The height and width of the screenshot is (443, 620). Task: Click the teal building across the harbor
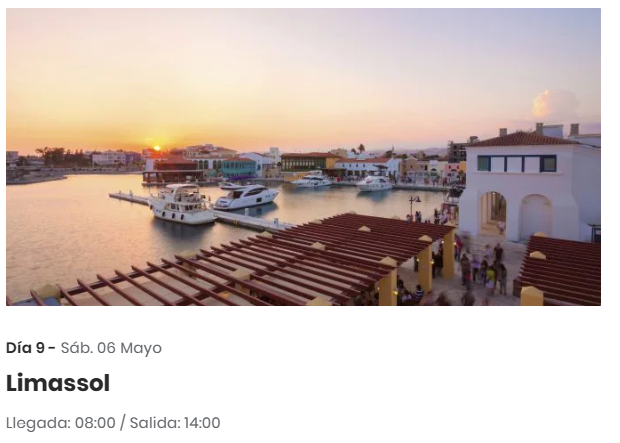[239, 167]
